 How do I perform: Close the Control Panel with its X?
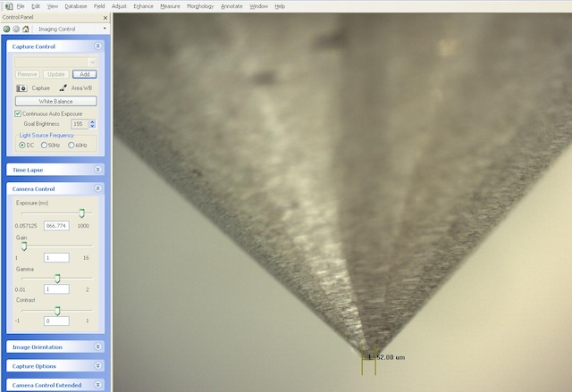point(105,17)
